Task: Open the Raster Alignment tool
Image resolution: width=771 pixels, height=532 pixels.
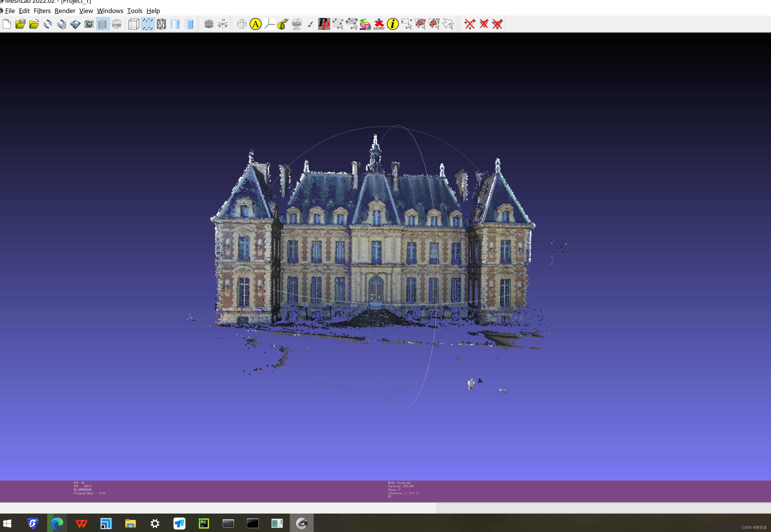Action: pos(297,24)
